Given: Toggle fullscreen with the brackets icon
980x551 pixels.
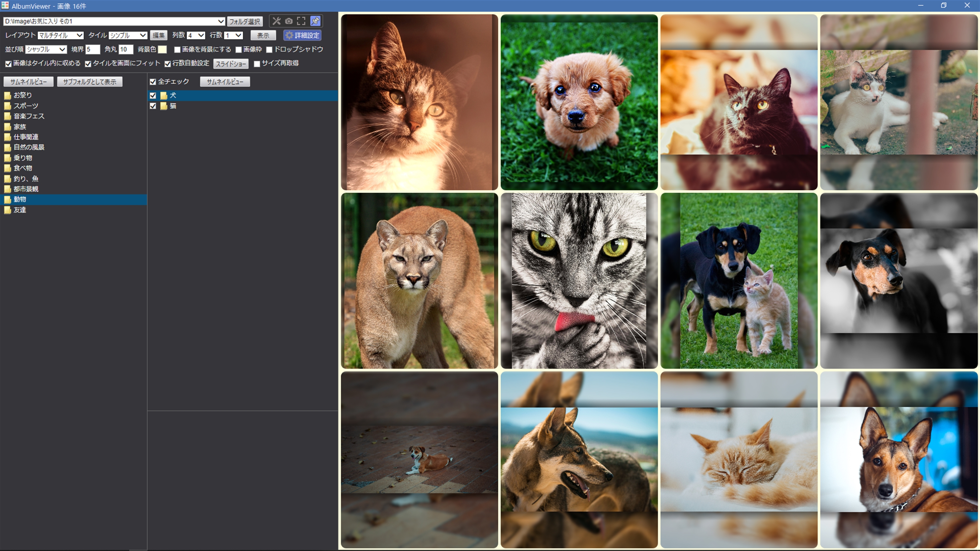Looking at the screenshot, I should (301, 21).
